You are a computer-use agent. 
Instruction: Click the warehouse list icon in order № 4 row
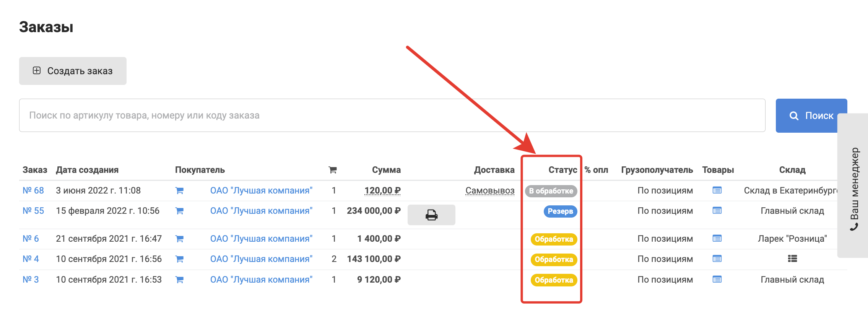click(x=792, y=259)
